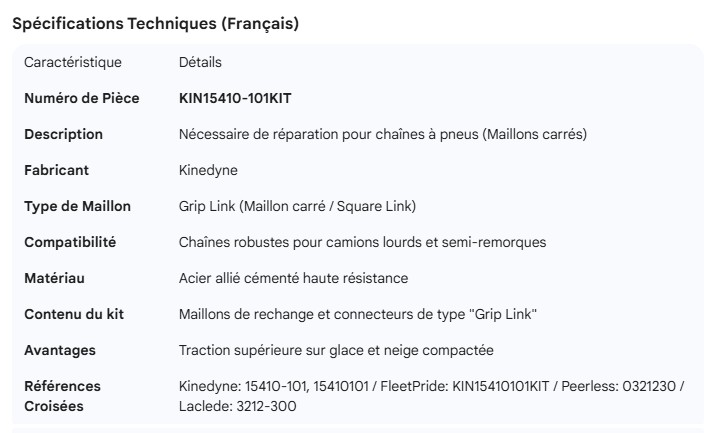716x433 pixels.
Task: Select the Description row label
Action: pos(63,134)
